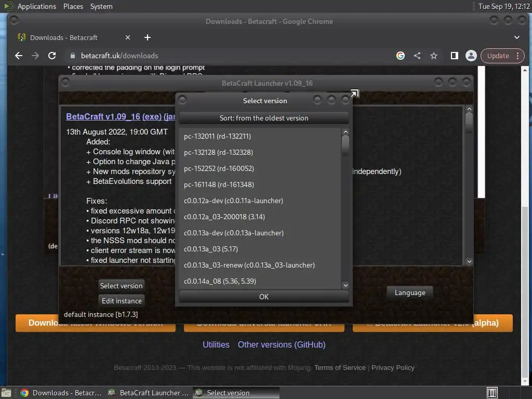Open the (exe) download link
This screenshot has width=532, height=399.
(x=152, y=116)
